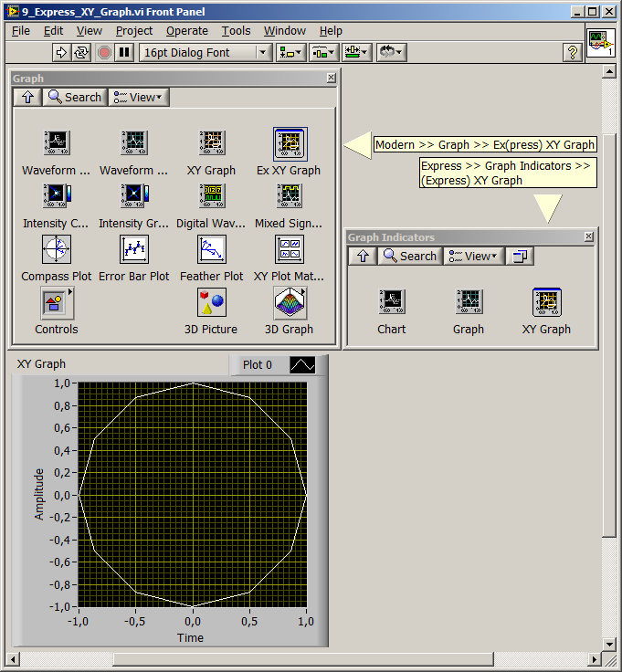This screenshot has width=622, height=672.
Task: Click the horizontal scrollbar left arrow
Action: point(13,659)
